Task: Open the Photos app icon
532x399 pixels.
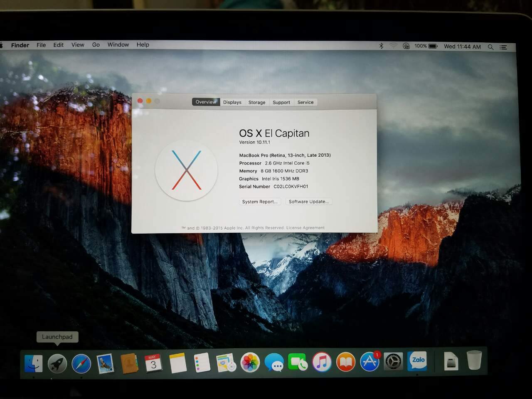Action: tap(250, 362)
